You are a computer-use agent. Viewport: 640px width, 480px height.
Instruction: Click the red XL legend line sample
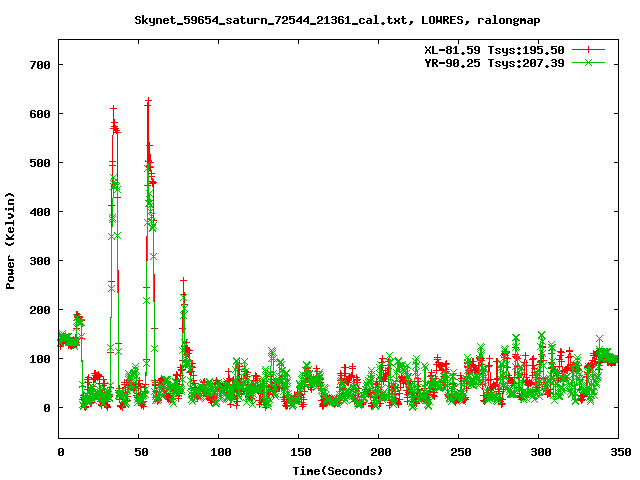[588, 50]
